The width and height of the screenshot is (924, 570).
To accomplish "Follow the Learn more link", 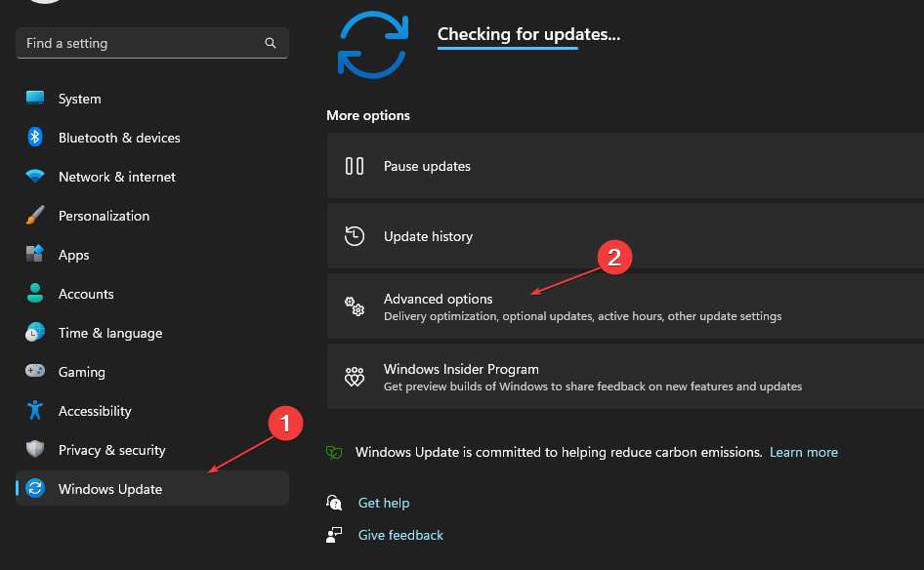I will point(803,453).
